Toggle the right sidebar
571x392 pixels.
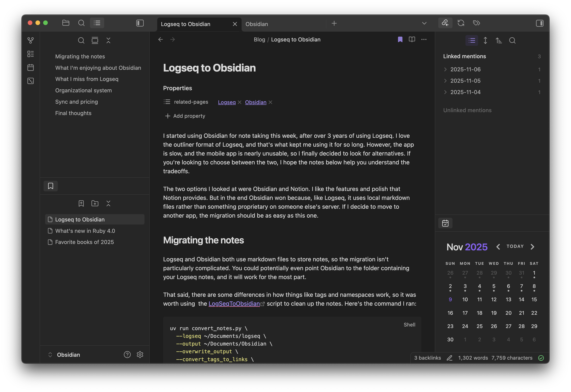click(x=540, y=23)
